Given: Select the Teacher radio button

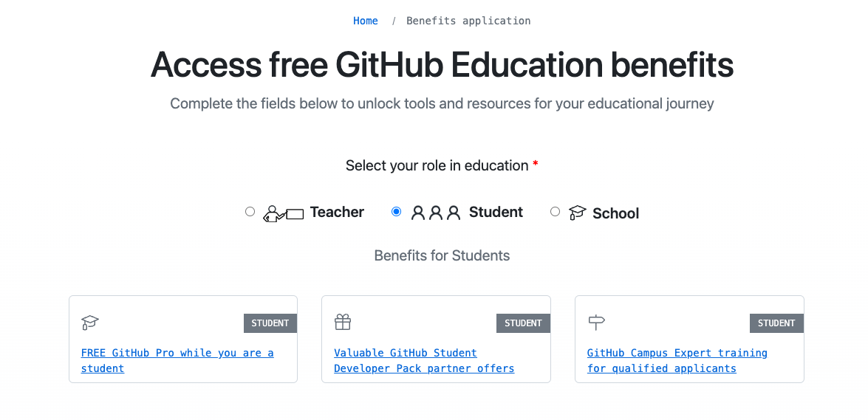Looking at the screenshot, I should pyautogui.click(x=250, y=212).
